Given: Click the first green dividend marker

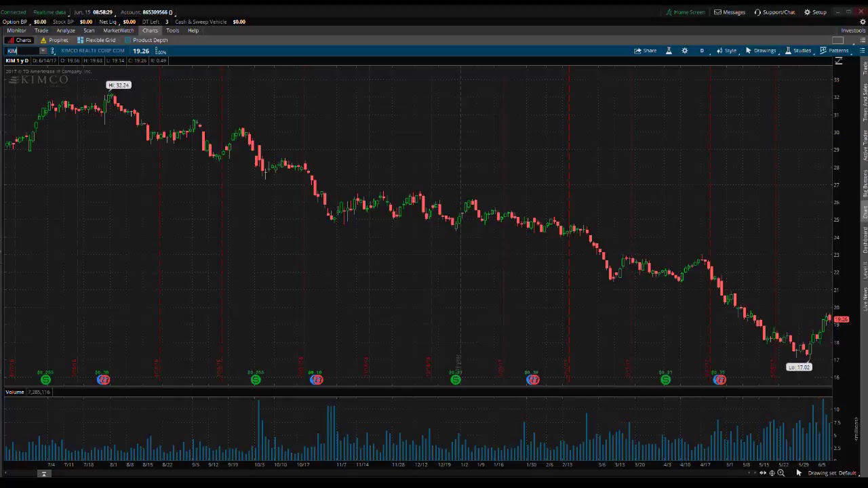Looking at the screenshot, I should (45, 380).
